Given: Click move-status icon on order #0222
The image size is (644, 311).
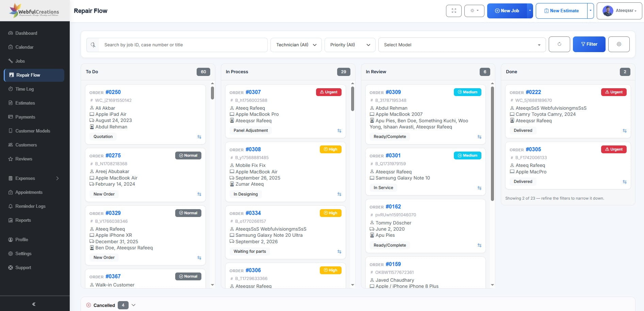Looking at the screenshot, I should (x=625, y=131).
